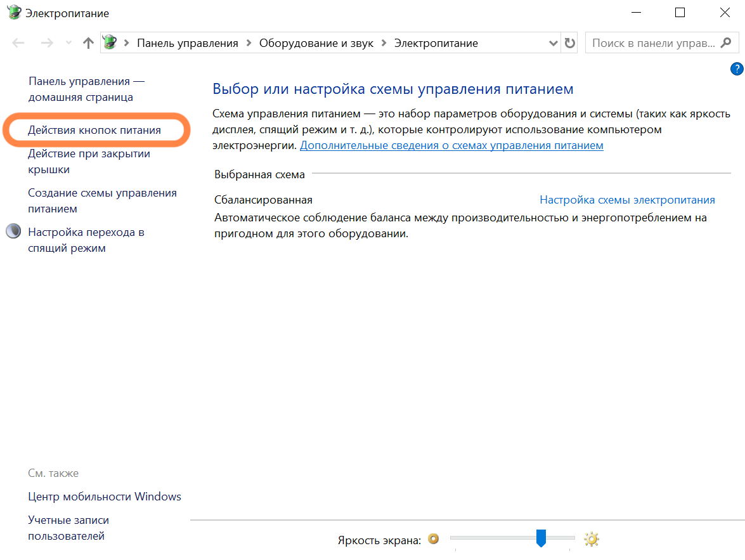Expand chevron after Оборудование и звук breadcrumb
The height and width of the screenshot is (560, 745).
click(x=384, y=43)
